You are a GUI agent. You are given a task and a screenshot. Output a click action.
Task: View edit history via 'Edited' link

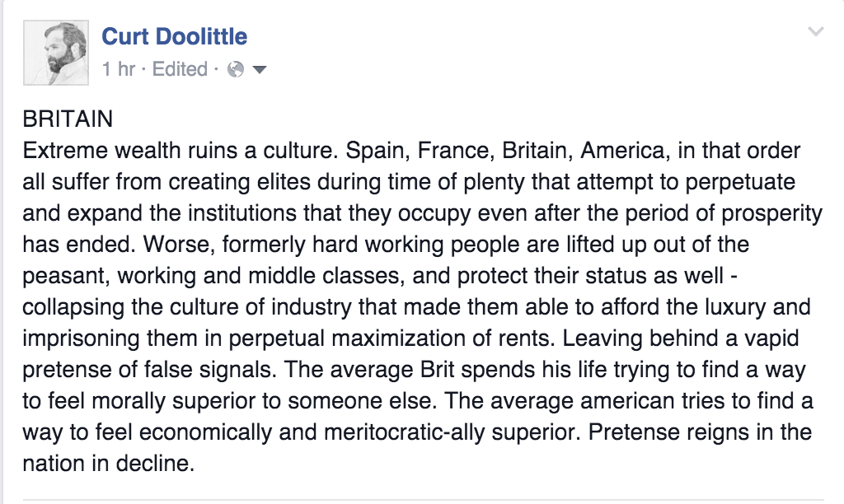[180, 69]
